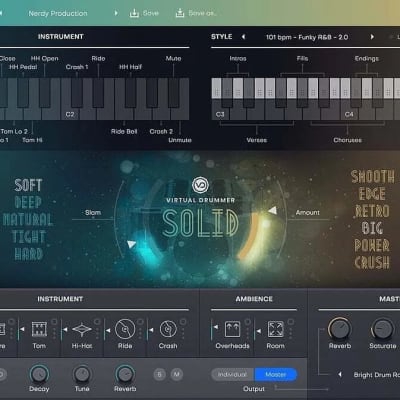Go to next style with right arrow
Viewport: 400px width, 400px height.
click(372, 37)
